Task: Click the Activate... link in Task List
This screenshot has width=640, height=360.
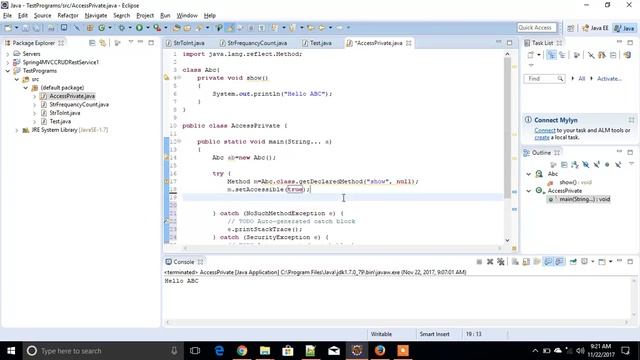Action: pyautogui.click(x=609, y=78)
